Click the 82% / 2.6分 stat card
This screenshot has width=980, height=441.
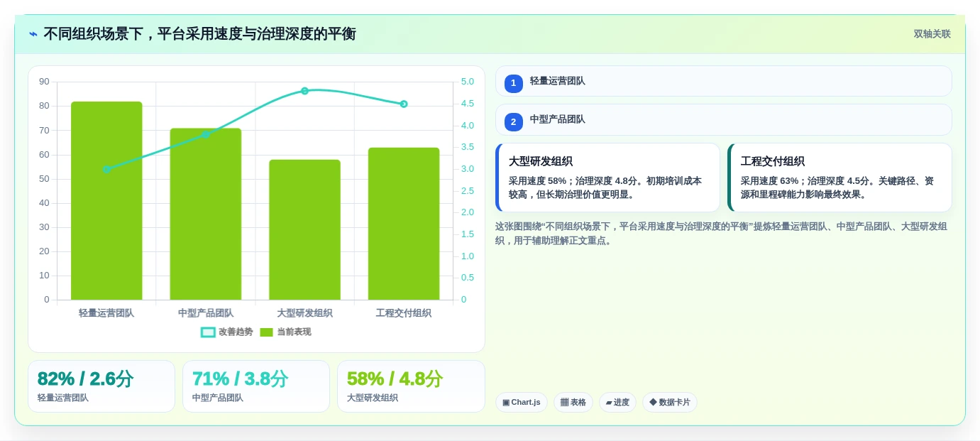point(101,386)
